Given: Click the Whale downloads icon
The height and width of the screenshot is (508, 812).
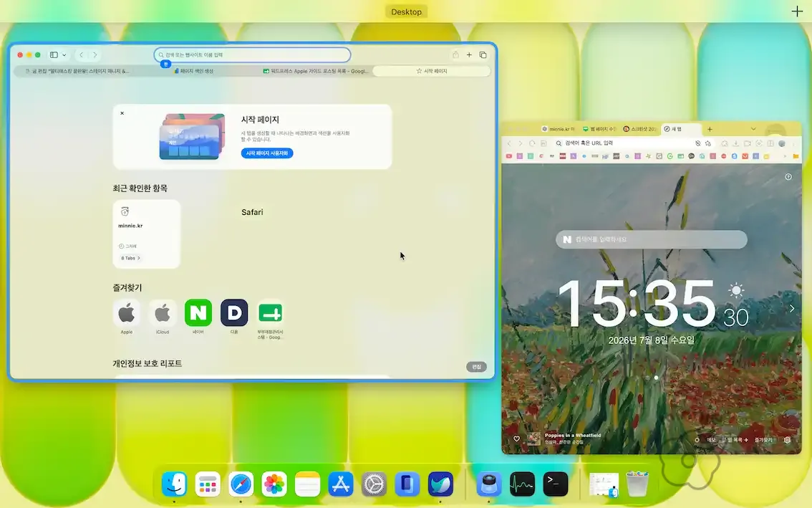Looking at the screenshot, I should 735,143.
